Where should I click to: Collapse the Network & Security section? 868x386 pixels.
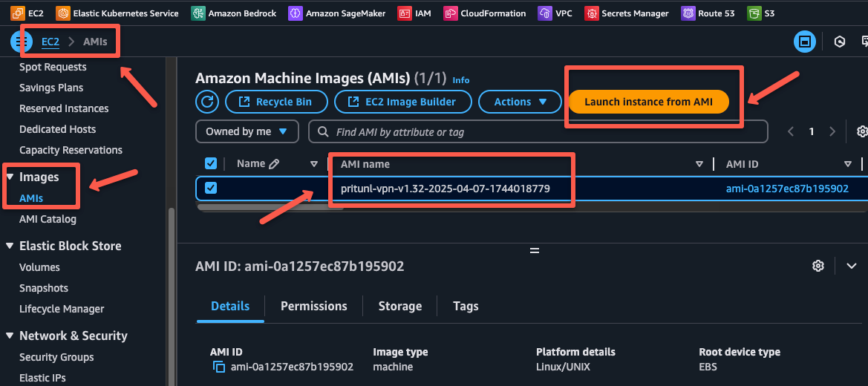tap(10, 336)
